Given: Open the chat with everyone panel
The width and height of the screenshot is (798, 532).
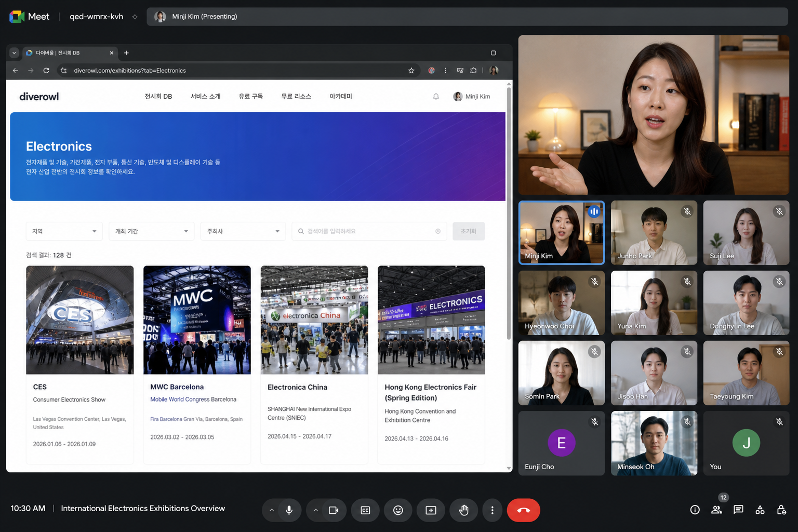Looking at the screenshot, I should [738, 510].
